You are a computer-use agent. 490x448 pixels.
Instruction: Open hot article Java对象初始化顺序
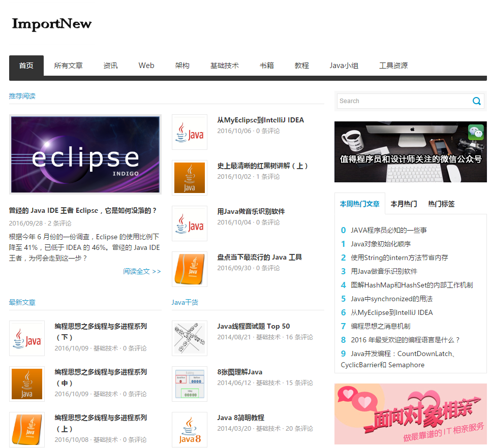pyautogui.click(x=381, y=244)
